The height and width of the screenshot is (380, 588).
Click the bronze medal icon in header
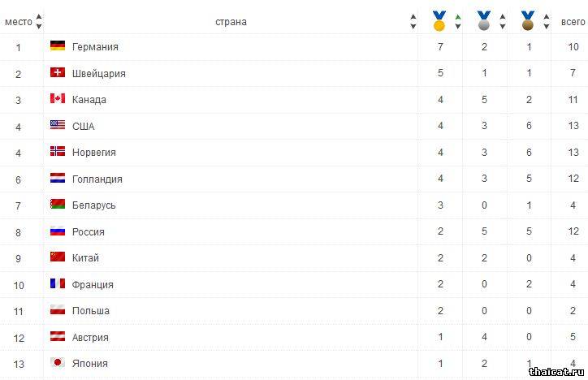pos(528,20)
